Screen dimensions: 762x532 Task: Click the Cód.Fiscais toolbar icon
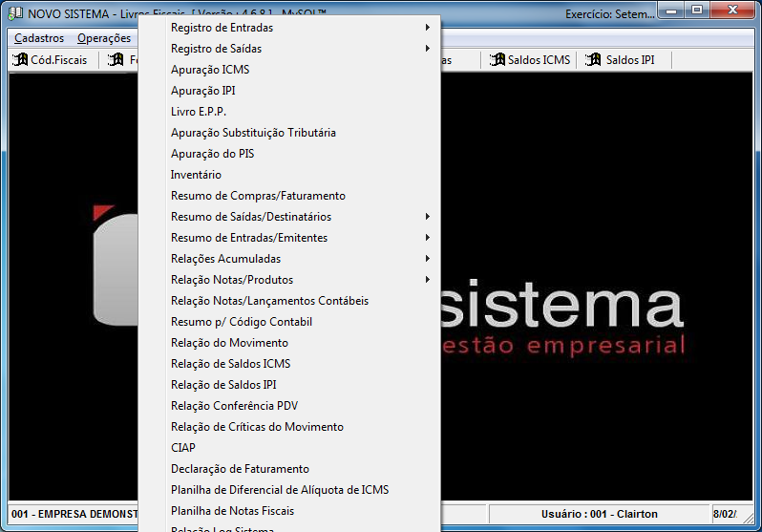point(20,60)
